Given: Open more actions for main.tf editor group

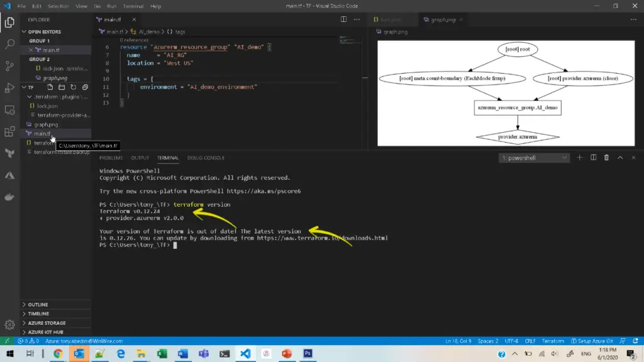Looking at the screenshot, I should coord(357,19).
